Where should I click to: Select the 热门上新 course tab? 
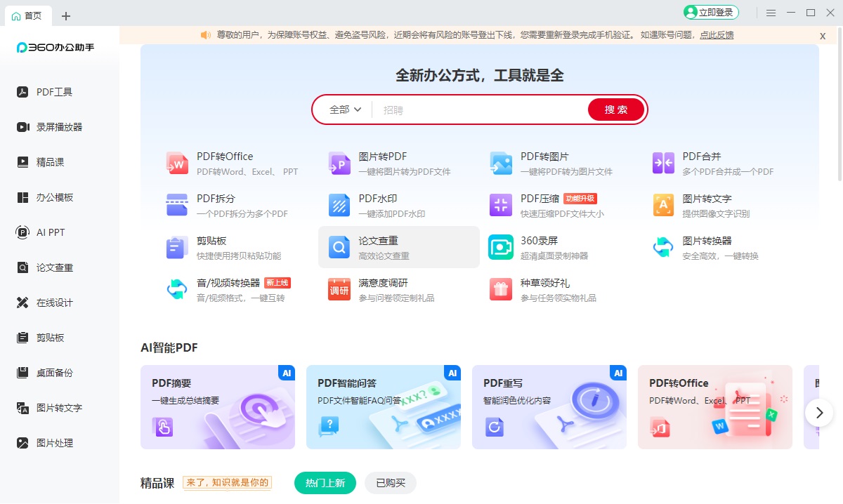[x=325, y=483]
